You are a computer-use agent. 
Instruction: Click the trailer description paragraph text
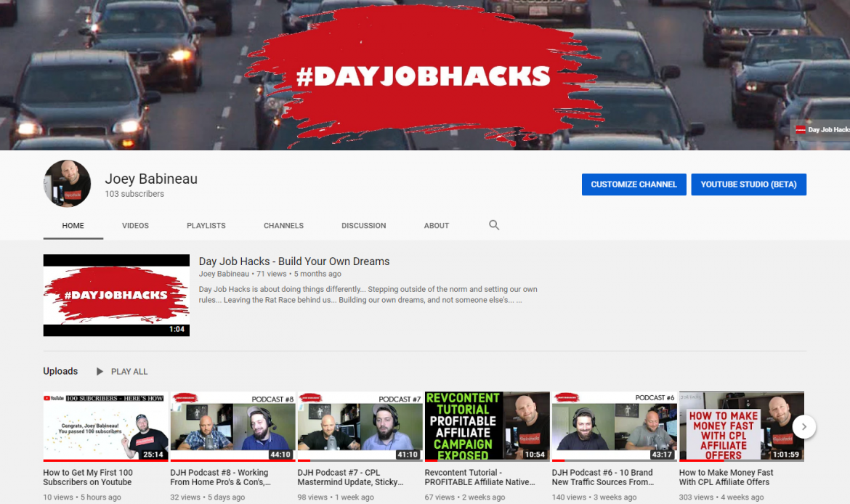click(368, 294)
